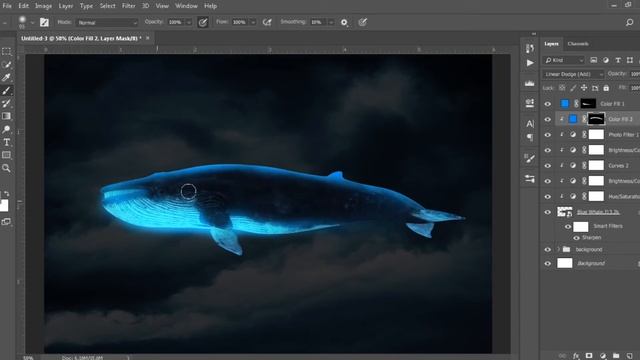Close the Untitled-3 document tab
This screenshot has height=360, width=640.
click(x=147, y=38)
